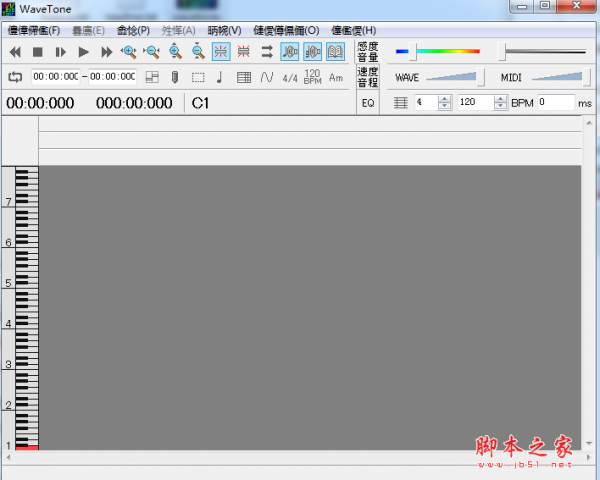The height and width of the screenshot is (480, 600).
Task: Open the (P) menu
Action: click(x=133, y=31)
